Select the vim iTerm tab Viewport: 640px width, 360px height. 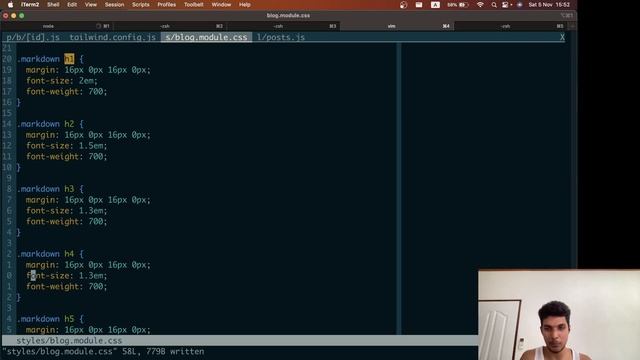click(x=397, y=26)
